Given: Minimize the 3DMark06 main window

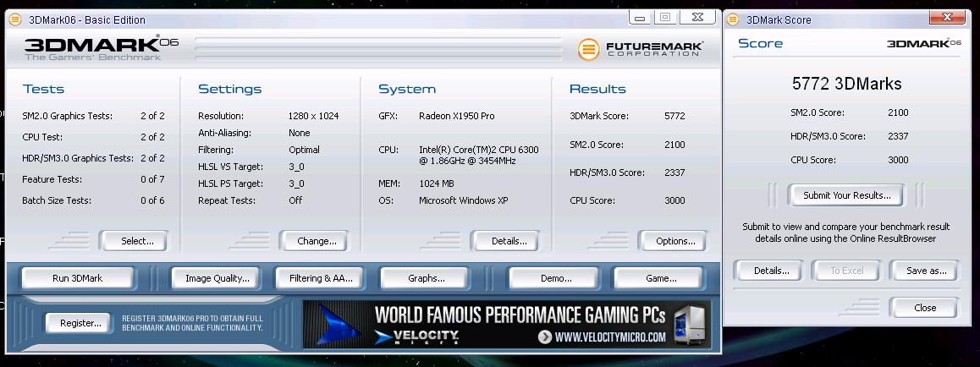Looking at the screenshot, I should pyautogui.click(x=641, y=18).
